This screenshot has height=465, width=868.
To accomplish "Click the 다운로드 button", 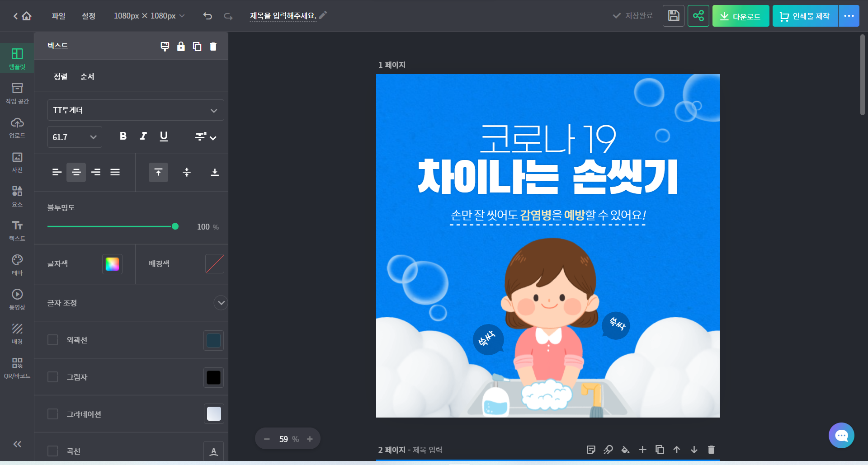I will click(x=741, y=16).
